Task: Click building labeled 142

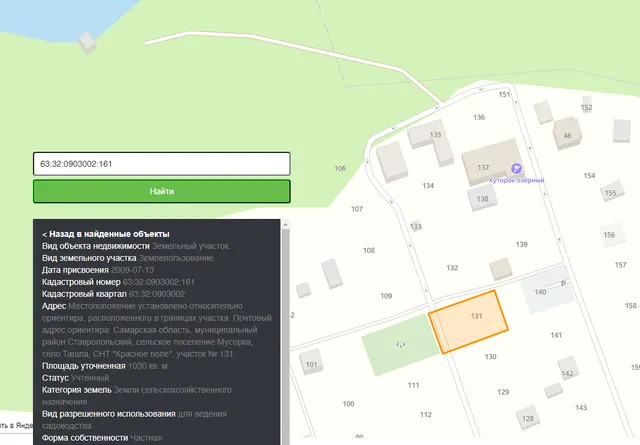Action: coord(568,369)
